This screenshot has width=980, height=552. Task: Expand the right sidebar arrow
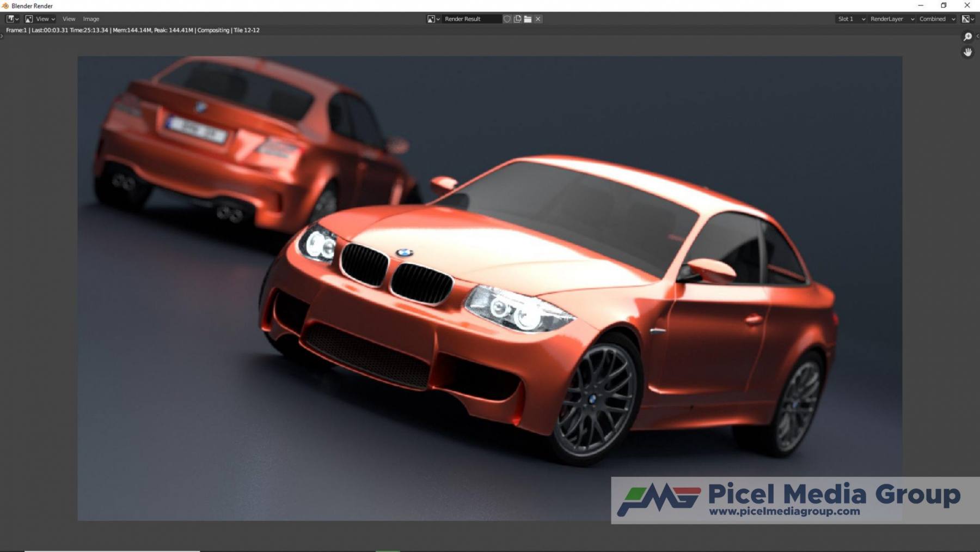coord(977,37)
